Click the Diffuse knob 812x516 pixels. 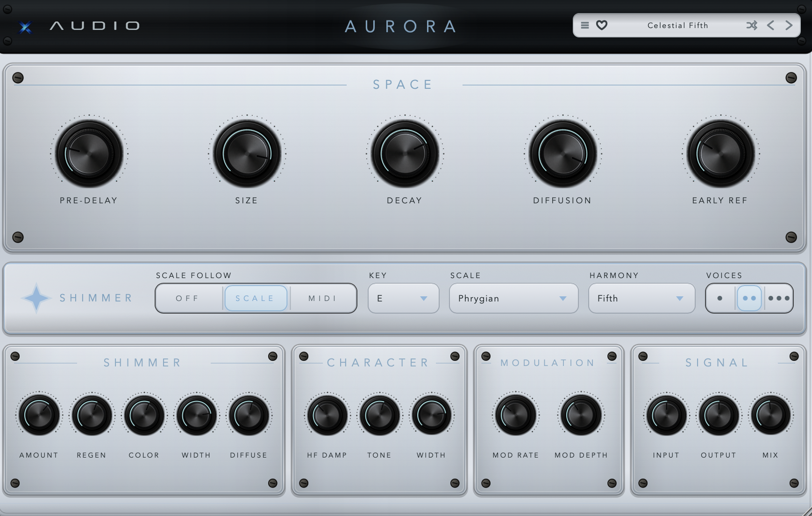pos(249,415)
